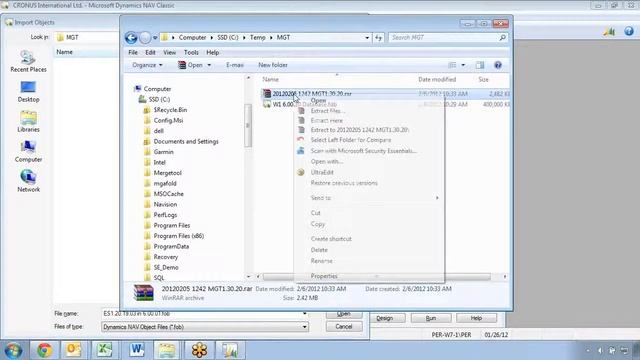The height and width of the screenshot is (360, 640).
Task: Open Computer in Import Objects sidebar
Action: [x=28, y=151]
